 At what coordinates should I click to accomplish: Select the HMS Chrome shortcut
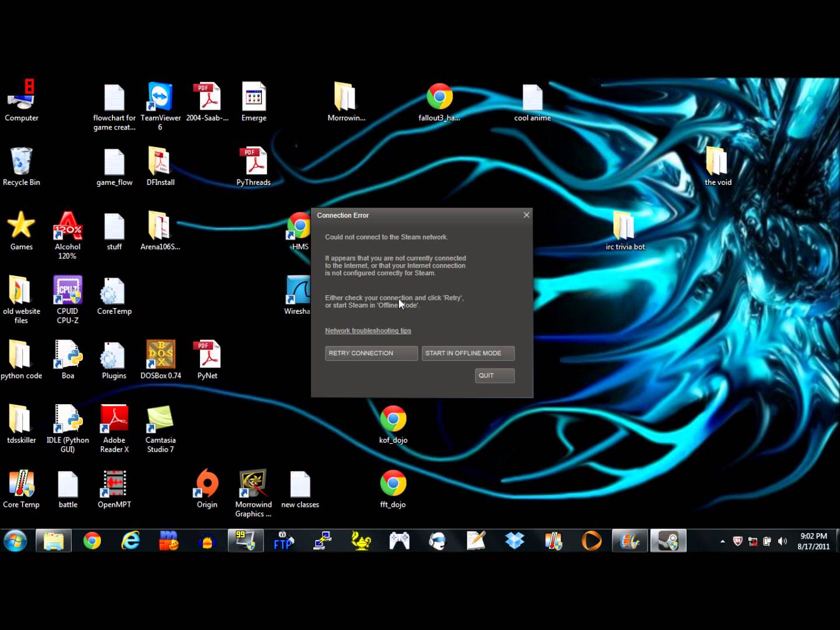[299, 231]
